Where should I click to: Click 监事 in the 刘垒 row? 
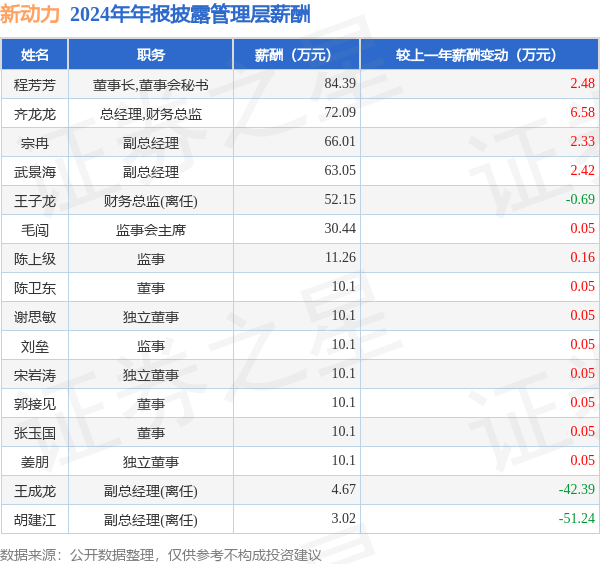151,346
